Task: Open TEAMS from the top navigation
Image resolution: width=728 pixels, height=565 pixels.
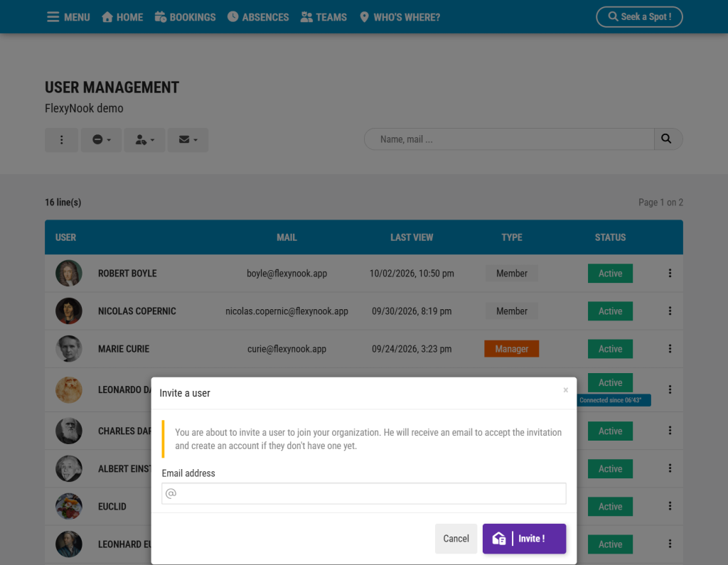Action: point(323,17)
